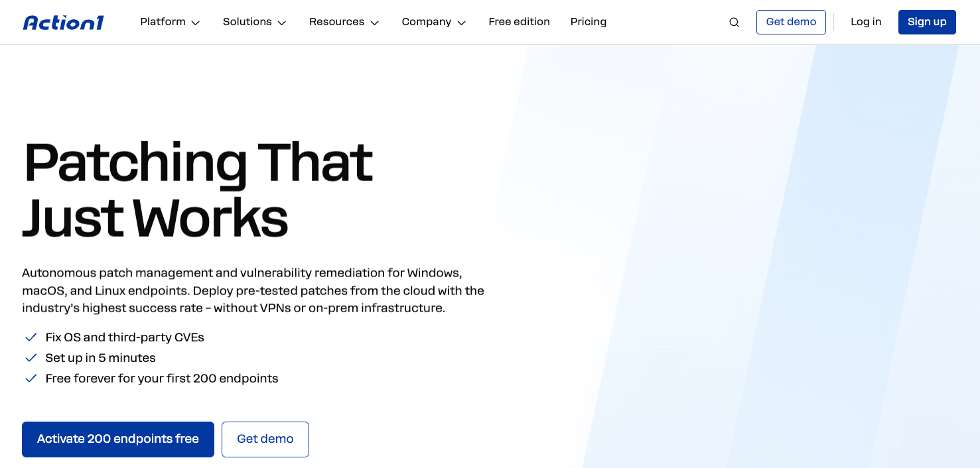Click the "Fix OS and third-party CVEs" text
The image size is (980, 468).
pos(125,337)
